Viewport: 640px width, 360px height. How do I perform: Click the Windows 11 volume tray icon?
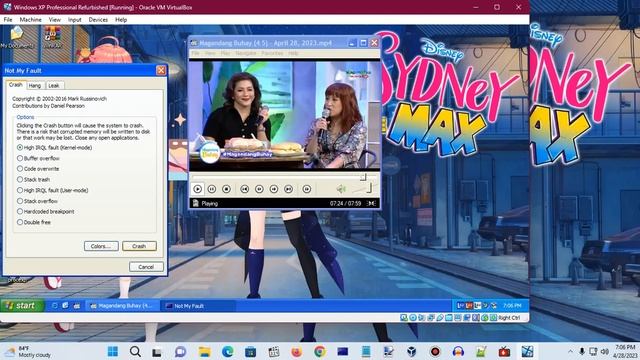(x=605, y=351)
